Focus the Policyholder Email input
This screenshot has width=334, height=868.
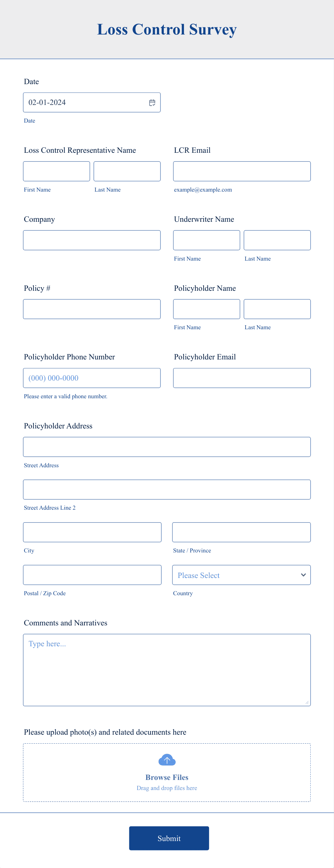pos(241,378)
